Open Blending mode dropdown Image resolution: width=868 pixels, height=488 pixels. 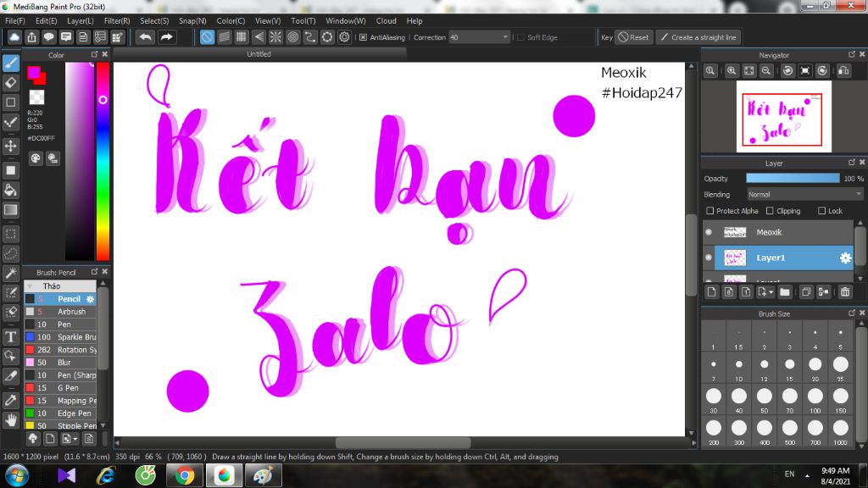805,195
